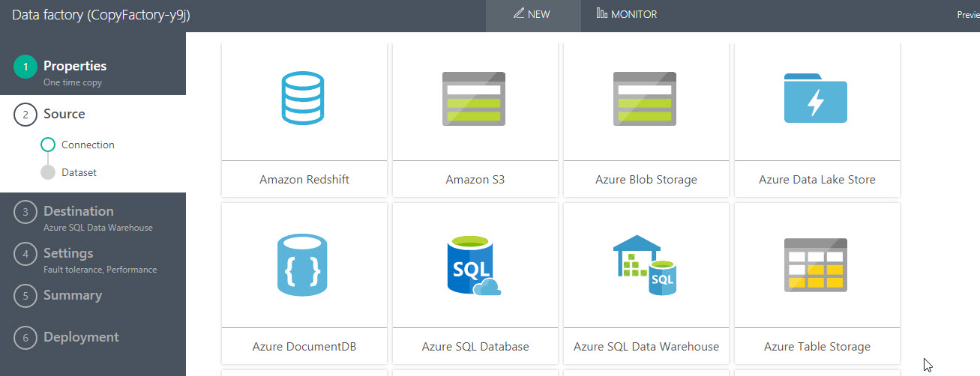Click the Amazon Redshift tile label
The height and width of the screenshot is (376, 980).
pyautogui.click(x=304, y=180)
